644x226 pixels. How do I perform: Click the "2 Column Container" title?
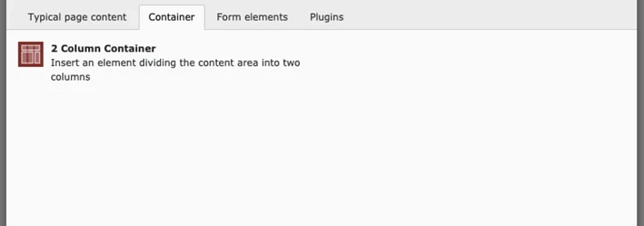pos(103,49)
